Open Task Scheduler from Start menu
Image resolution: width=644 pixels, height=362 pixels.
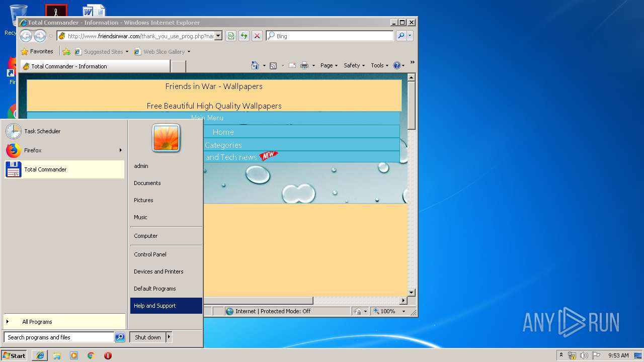(64, 131)
